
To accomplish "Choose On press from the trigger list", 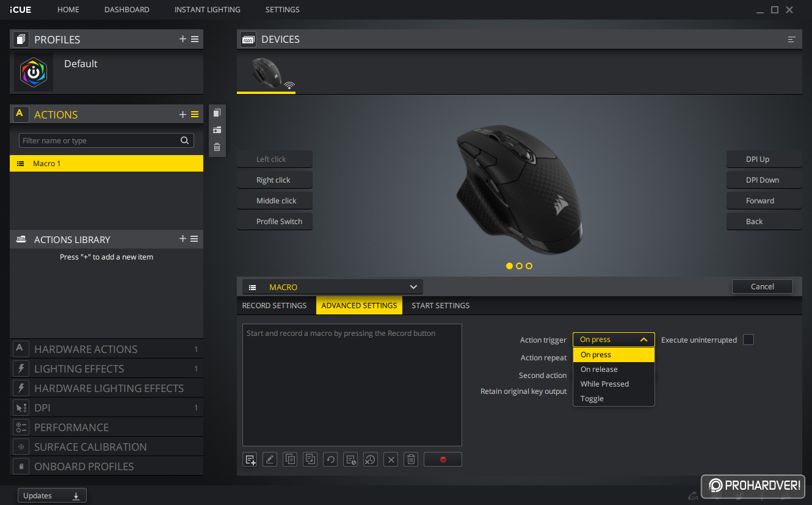I will click(614, 355).
